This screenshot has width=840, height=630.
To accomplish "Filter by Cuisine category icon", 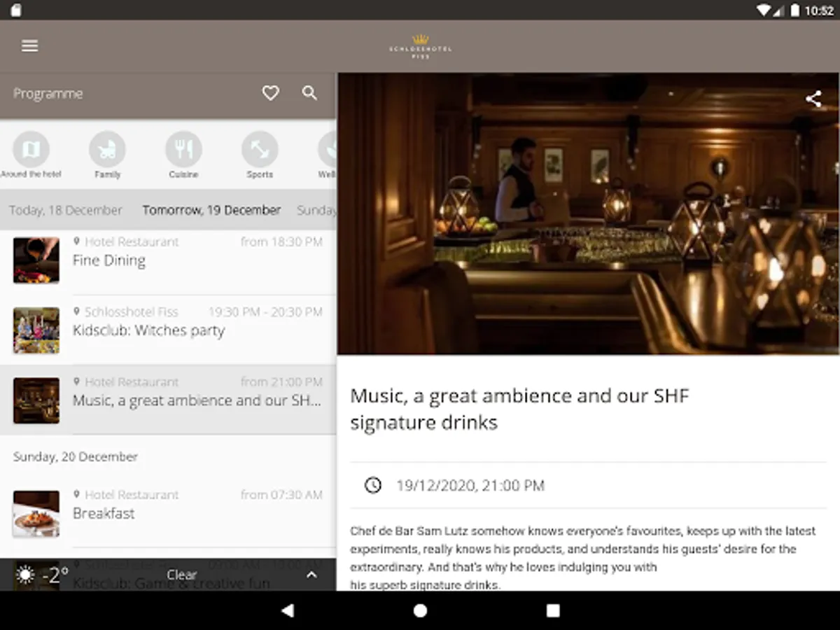I will (x=183, y=155).
